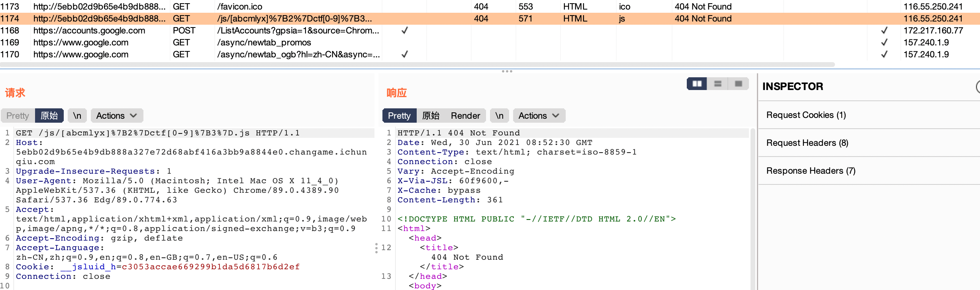Select the stacked top-bottom layout icon

718,84
